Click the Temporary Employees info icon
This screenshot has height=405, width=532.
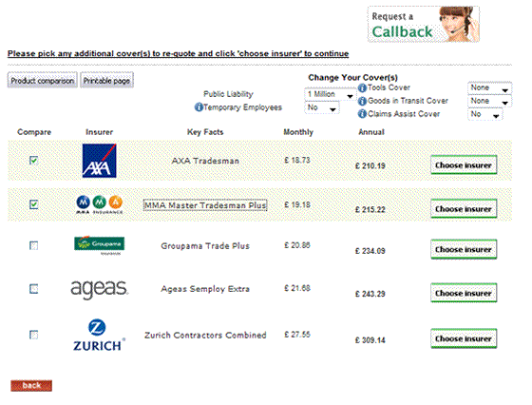[x=199, y=107]
